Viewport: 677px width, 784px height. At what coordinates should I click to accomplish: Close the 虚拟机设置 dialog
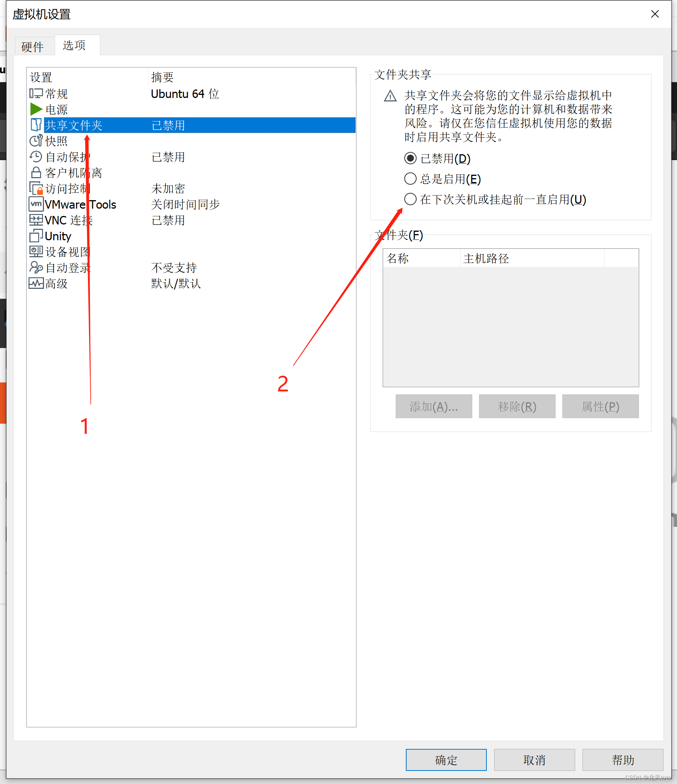(x=655, y=14)
